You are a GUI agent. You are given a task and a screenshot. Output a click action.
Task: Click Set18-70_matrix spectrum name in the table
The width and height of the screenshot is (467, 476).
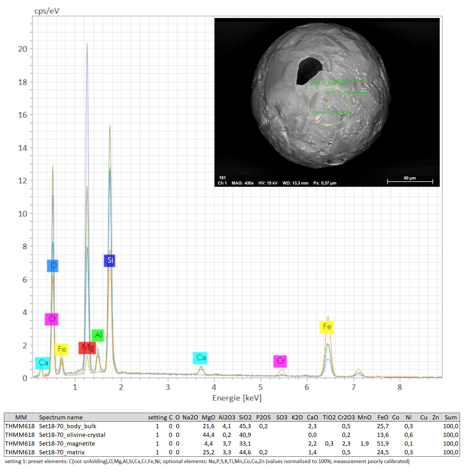click(62, 452)
